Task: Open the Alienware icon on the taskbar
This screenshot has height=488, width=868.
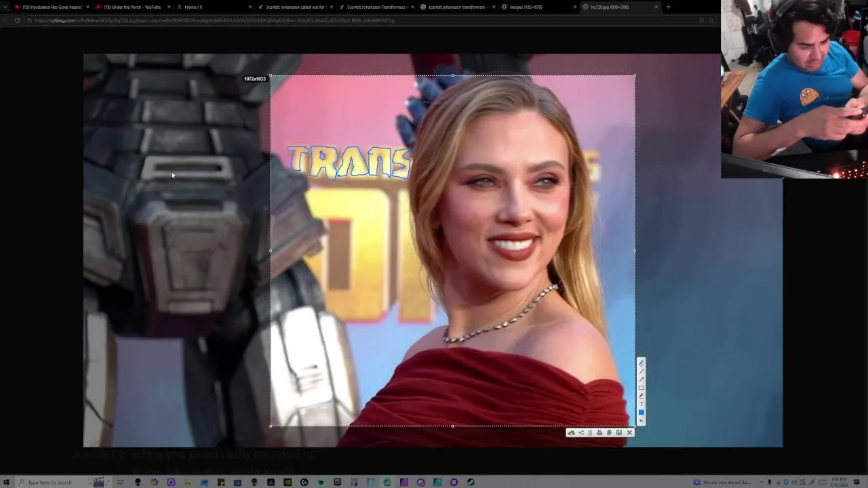Action: 138,482
